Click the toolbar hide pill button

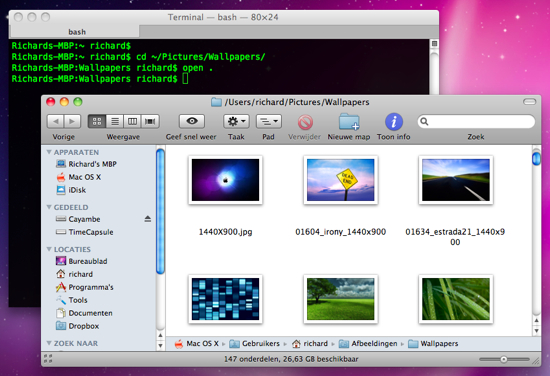529,102
